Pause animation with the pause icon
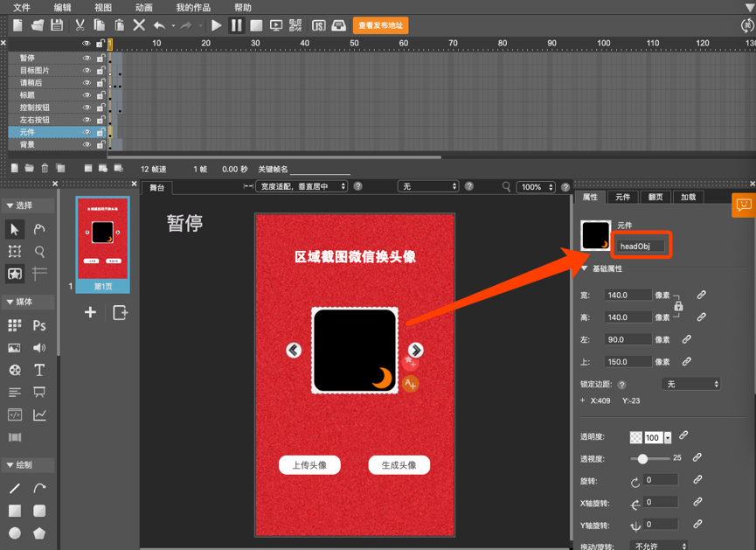Viewport: 756px width, 550px height. point(236,25)
